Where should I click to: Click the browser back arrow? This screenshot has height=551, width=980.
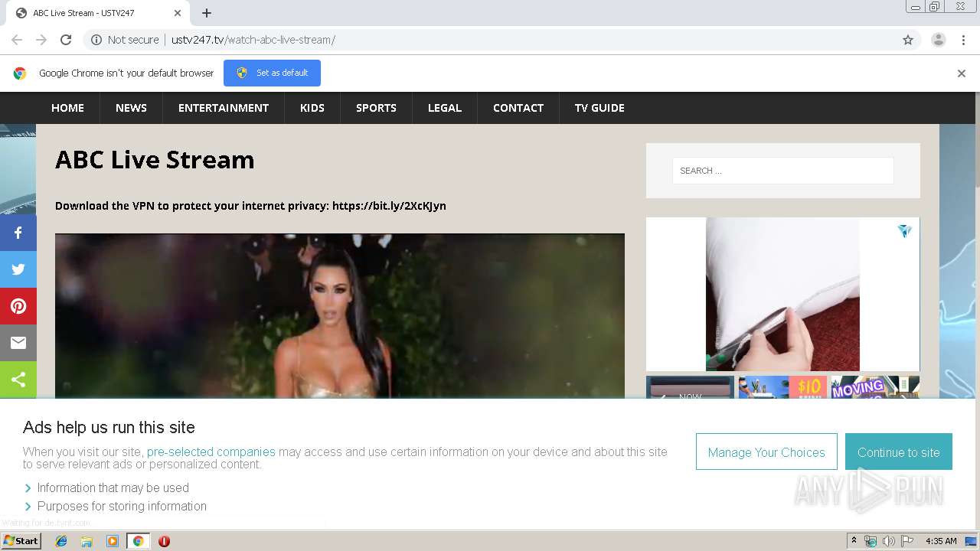(x=17, y=40)
